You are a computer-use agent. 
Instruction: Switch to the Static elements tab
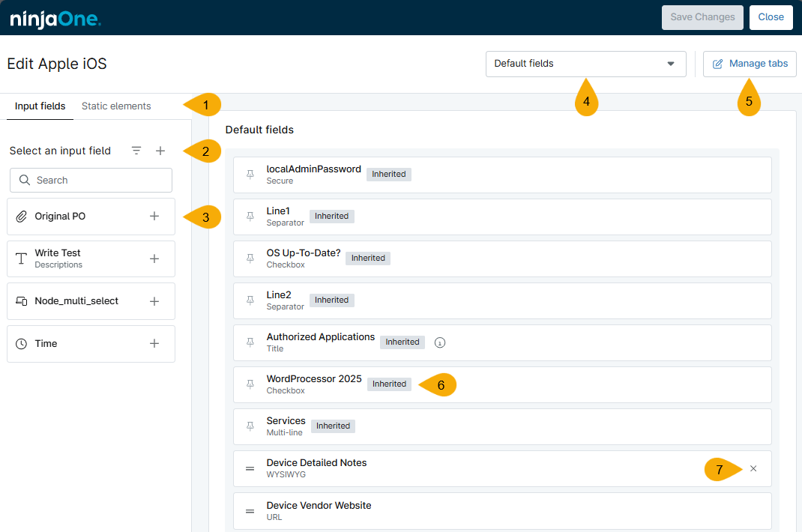(x=116, y=106)
